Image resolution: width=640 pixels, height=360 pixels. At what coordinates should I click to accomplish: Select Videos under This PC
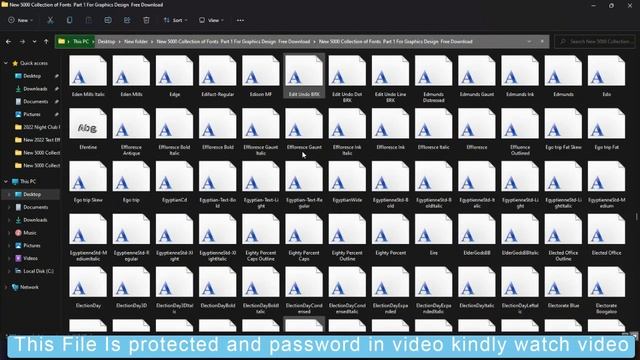[x=30, y=258]
